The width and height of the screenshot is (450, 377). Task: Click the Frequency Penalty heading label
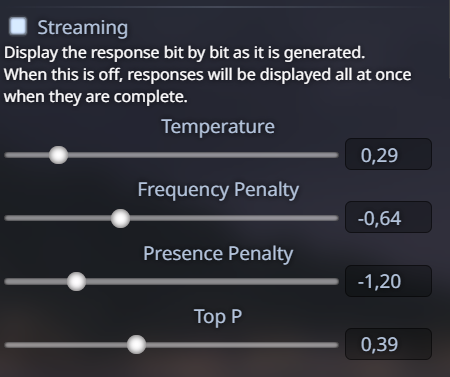pyautogui.click(x=218, y=190)
